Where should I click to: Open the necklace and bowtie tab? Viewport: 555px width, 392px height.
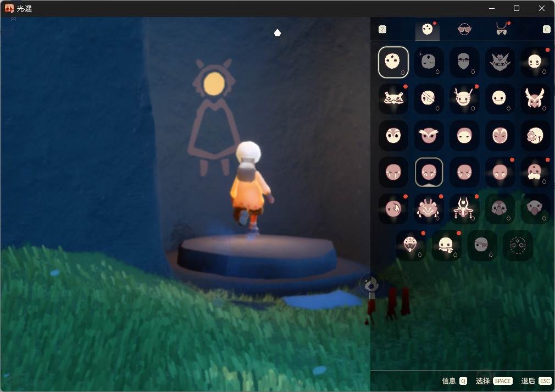pyautogui.click(x=502, y=29)
